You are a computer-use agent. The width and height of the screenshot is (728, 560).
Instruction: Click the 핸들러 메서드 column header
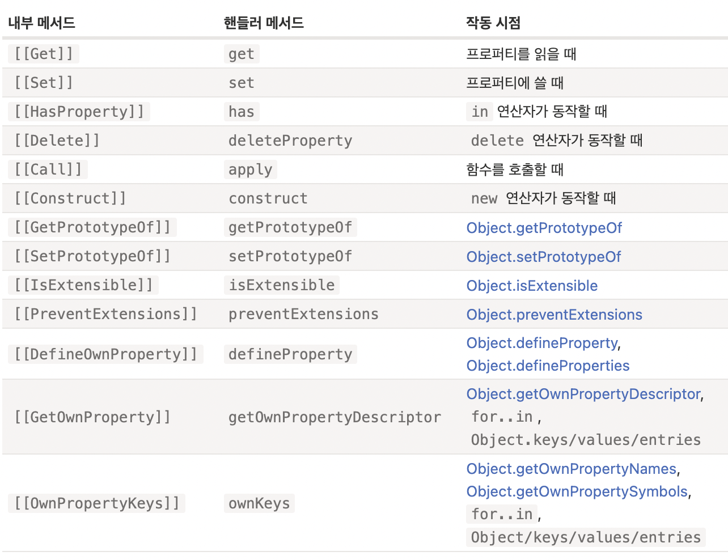(264, 23)
